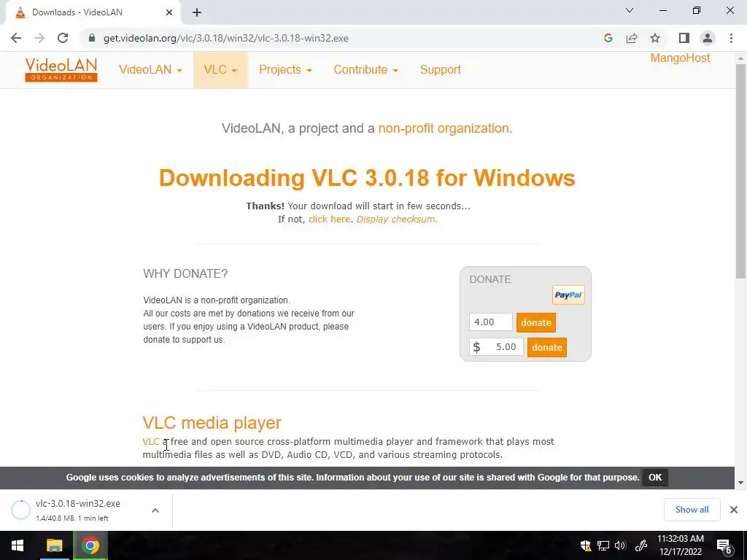Image resolution: width=747 pixels, height=560 pixels.
Task: Click the 5.00 dollar donation field
Action: [x=496, y=346]
